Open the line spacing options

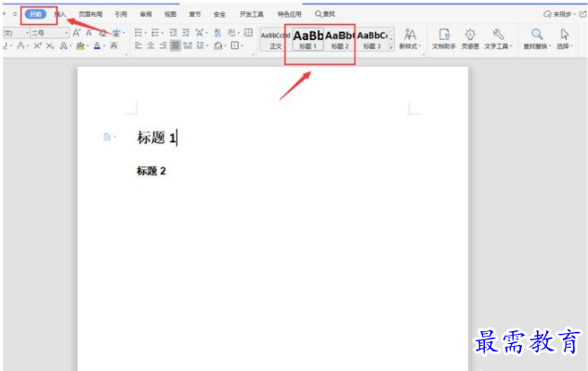coord(201,46)
